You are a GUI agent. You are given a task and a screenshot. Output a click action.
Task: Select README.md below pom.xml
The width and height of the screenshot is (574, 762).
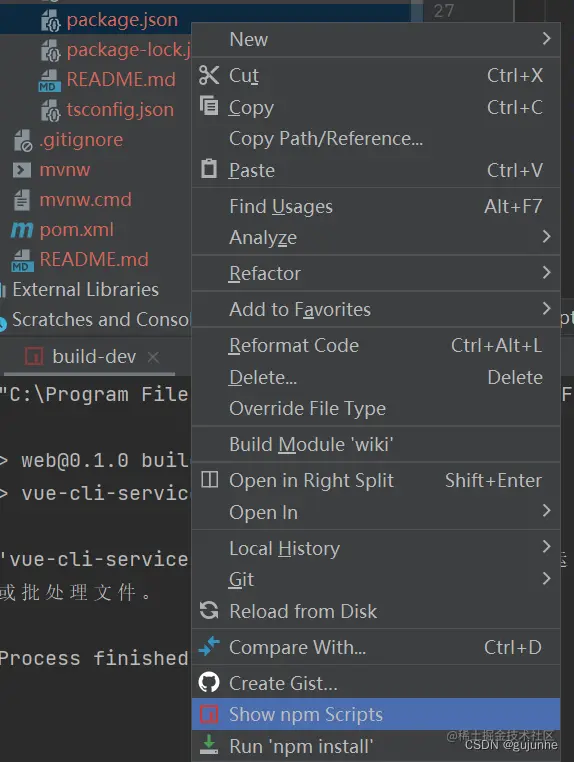pyautogui.click(x=94, y=260)
